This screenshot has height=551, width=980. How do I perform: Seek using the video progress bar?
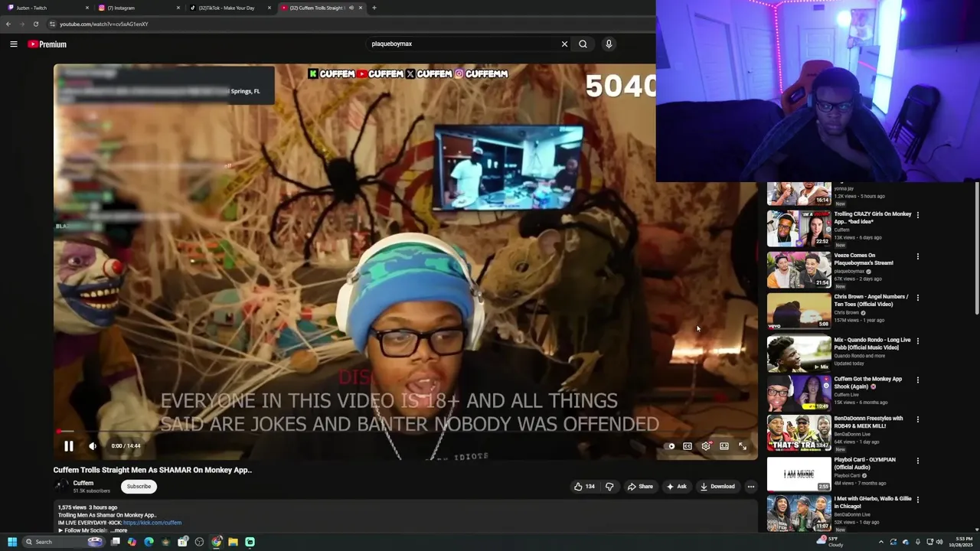coord(406,432)
